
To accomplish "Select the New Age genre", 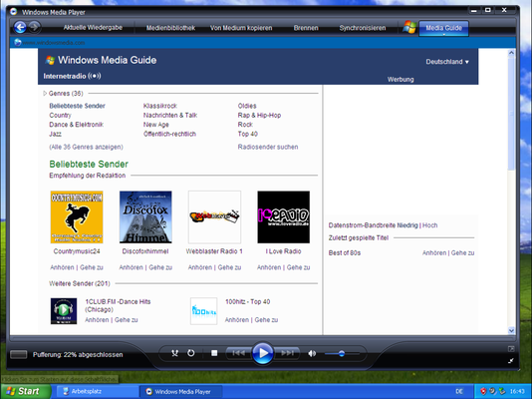I will click(x=156, y=125).
